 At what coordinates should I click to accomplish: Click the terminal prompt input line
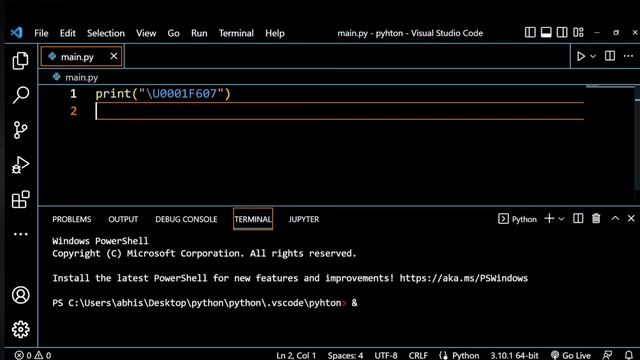click(205, 303)
